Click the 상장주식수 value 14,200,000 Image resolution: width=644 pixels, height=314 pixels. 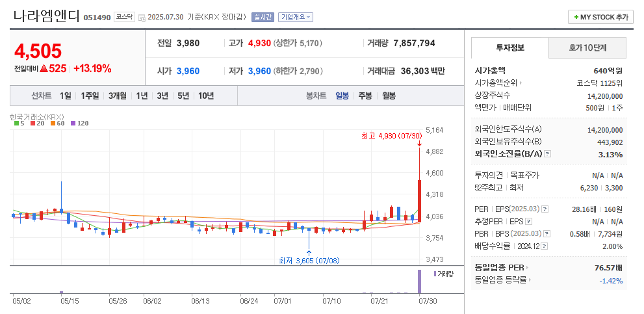[x=606, y=96]
